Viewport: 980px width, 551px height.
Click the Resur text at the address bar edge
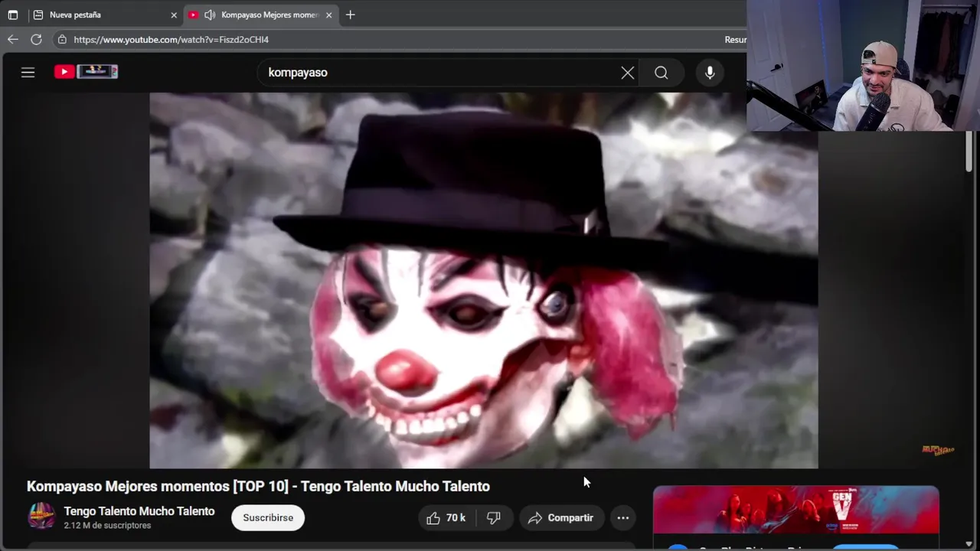735,39
